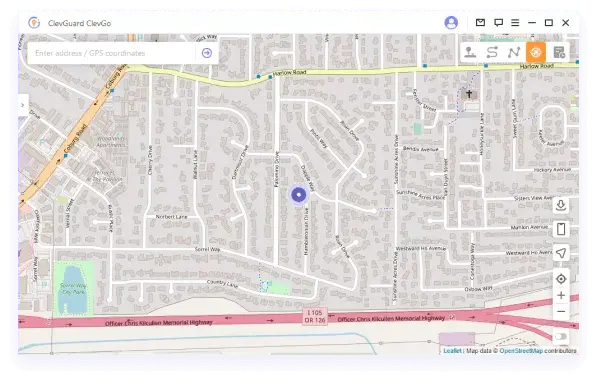Open the mail envelope icon

click(480, 23)
